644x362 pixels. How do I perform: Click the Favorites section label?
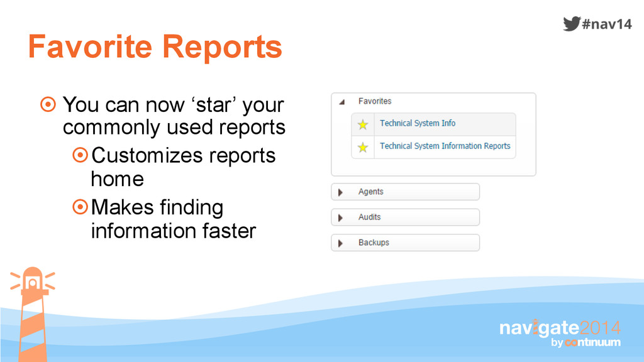pyautogui.click(x=375, y=101)
